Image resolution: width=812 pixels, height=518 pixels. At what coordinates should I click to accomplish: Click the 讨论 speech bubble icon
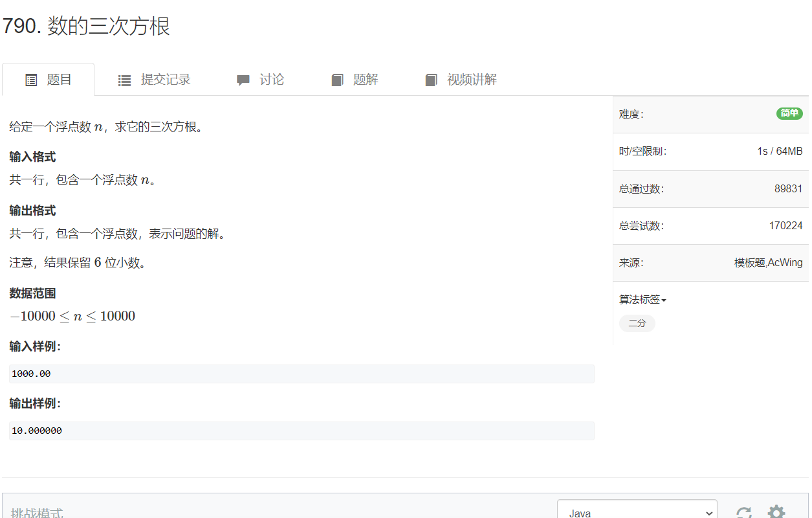pyautogui.click(x=243, y=79)
